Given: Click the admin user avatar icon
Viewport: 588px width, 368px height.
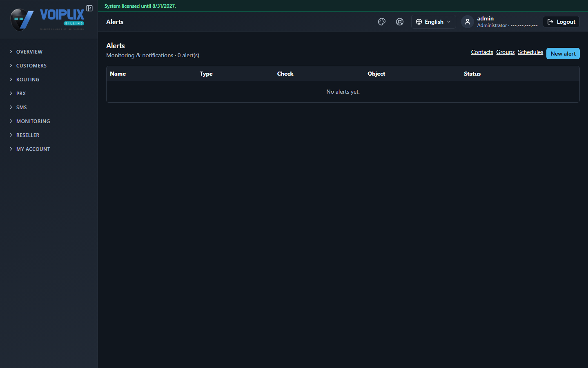Looking at the screenshot, I should pyautogui.click(x=468, y=22).
